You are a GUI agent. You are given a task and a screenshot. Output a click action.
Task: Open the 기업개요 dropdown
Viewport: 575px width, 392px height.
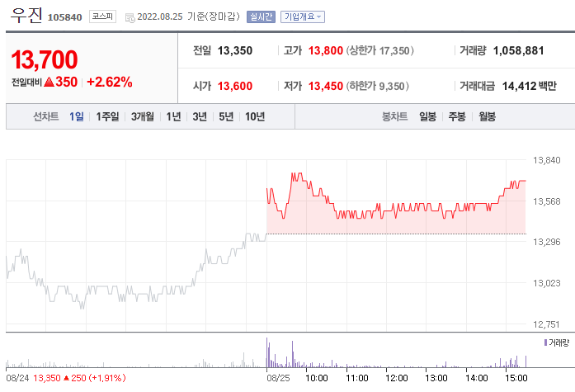(x=303, y=17)
